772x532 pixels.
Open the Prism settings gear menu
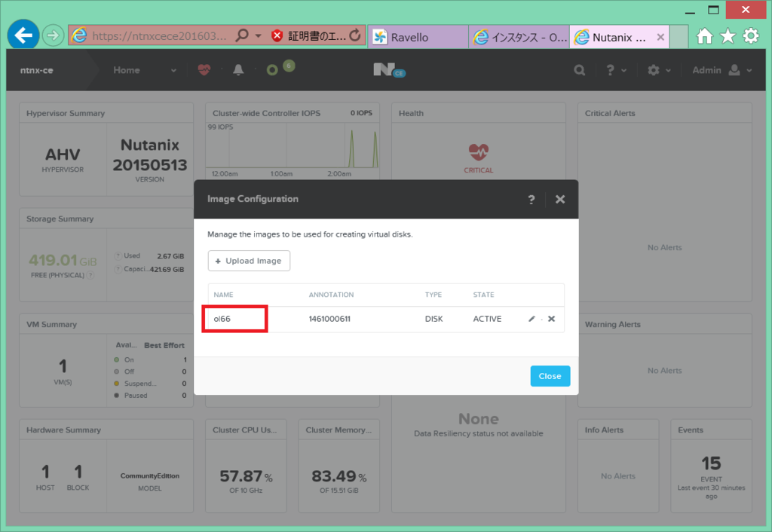pyautogui.click(x=659, y=70)
